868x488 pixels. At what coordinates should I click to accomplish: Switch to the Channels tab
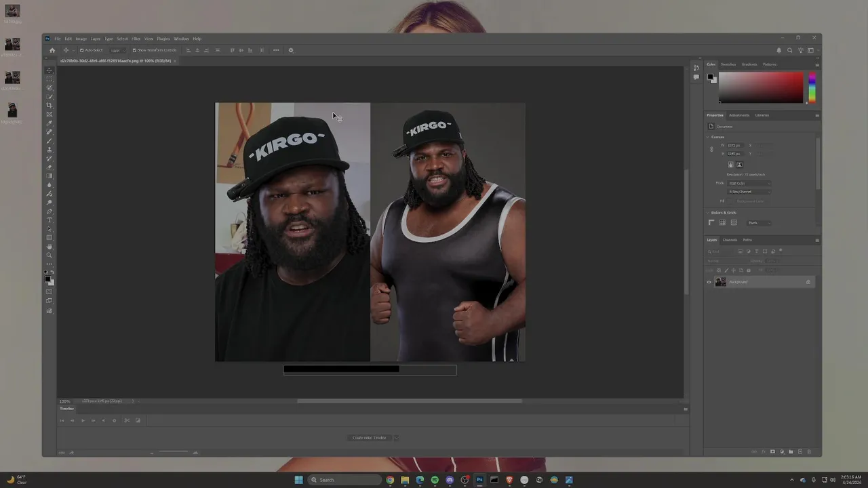730,240
